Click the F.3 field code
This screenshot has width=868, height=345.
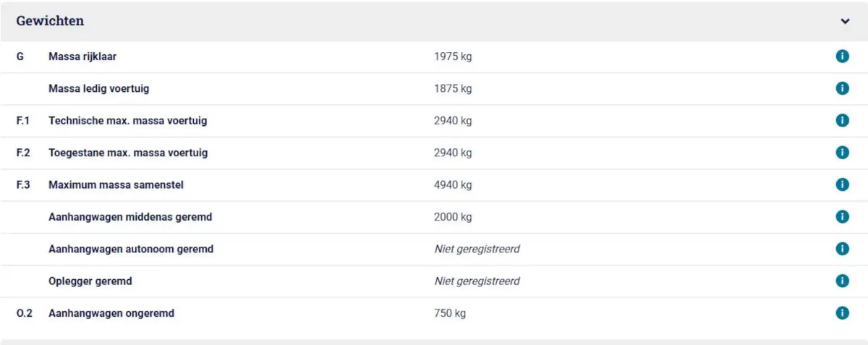point(23,184)
